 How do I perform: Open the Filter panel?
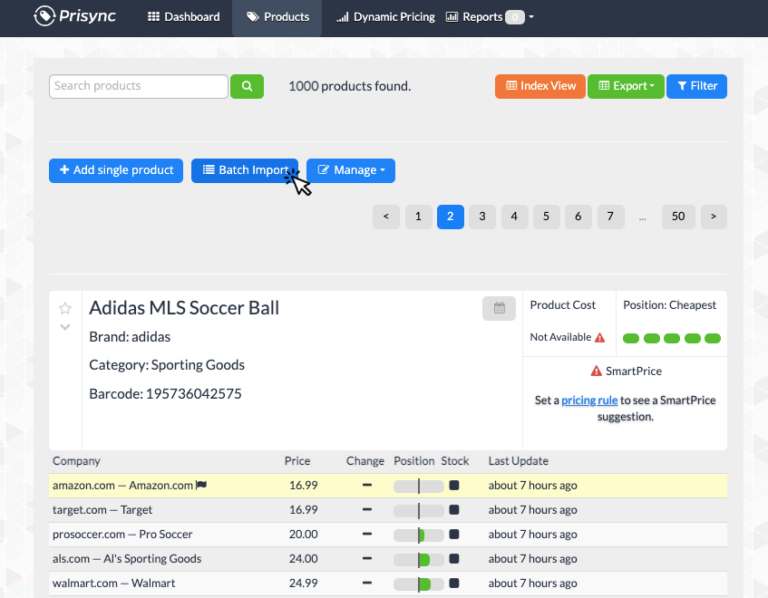[696, 86]
